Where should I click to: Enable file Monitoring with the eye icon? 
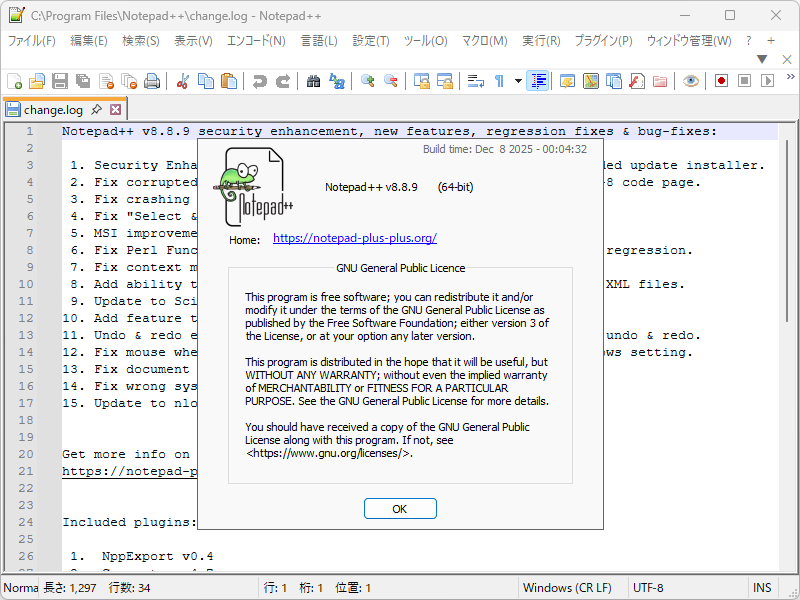tap(690, 81)
